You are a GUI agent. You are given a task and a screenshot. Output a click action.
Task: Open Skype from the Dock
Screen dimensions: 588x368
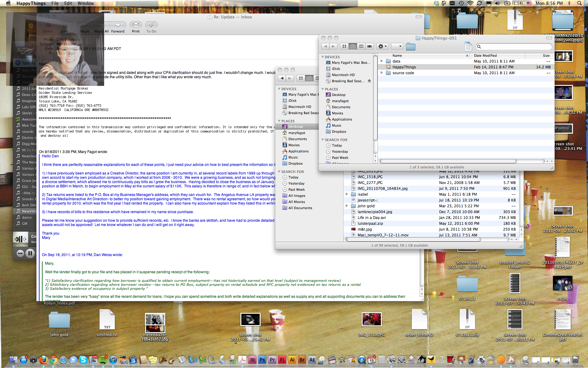click(x=83, y=360)
